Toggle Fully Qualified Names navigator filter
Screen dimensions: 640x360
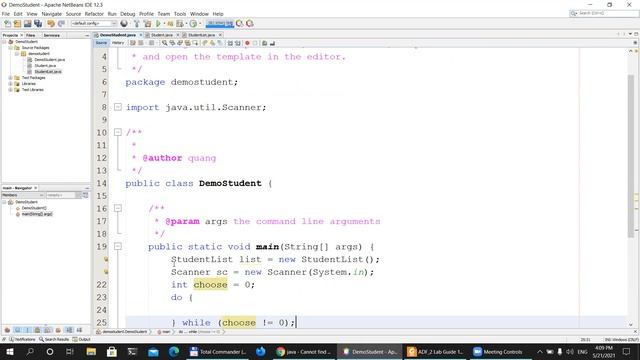(x=58, y=330)
